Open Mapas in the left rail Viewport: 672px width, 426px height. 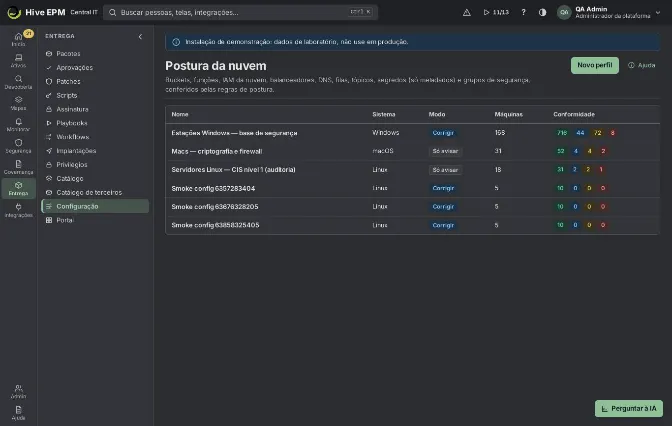tap(18, 103)
